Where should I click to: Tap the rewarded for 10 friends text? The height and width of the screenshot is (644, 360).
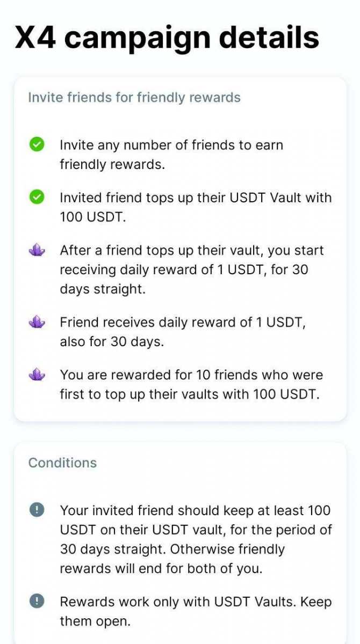click(x=190, y=384)
